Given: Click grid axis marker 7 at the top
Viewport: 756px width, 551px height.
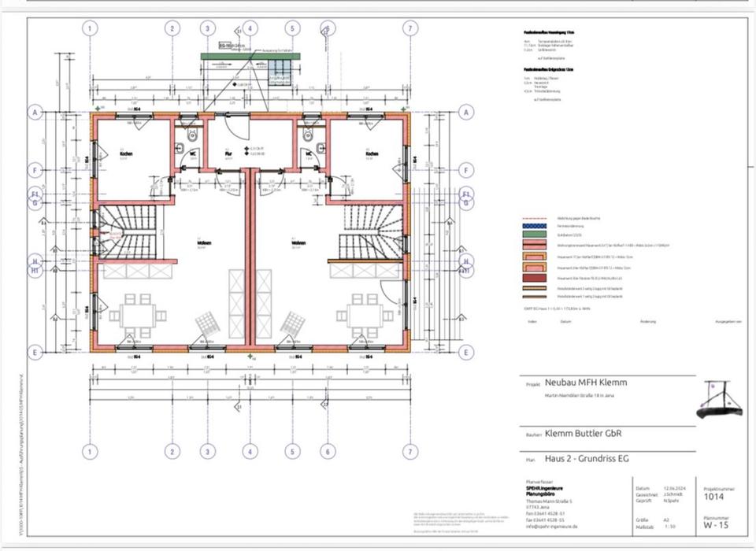Looking at the screenshot, I should [409, 28].
